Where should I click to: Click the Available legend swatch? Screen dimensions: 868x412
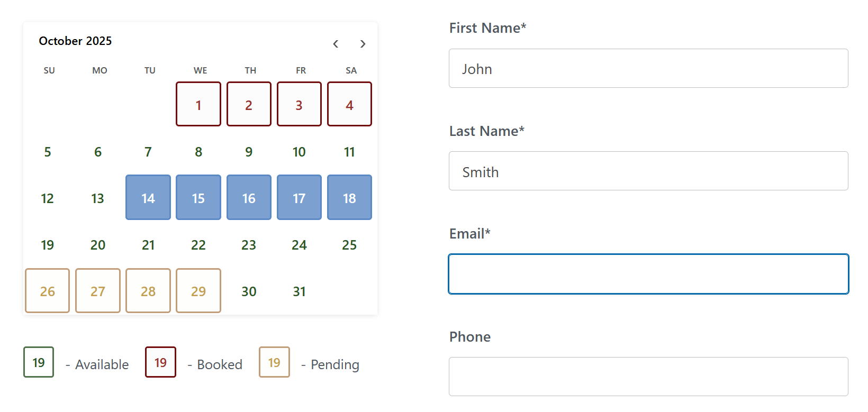(39, 362)
